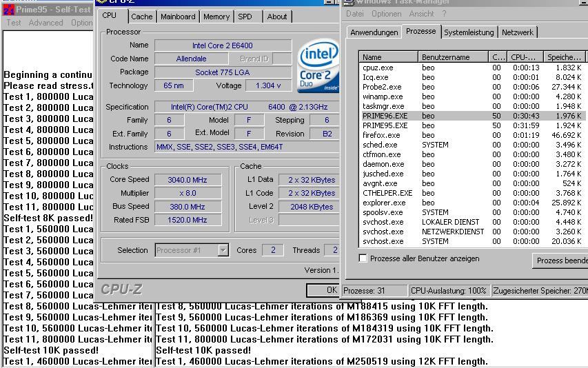
Task: Select the CTHELPER.EXE process
Action: [472, 193]
